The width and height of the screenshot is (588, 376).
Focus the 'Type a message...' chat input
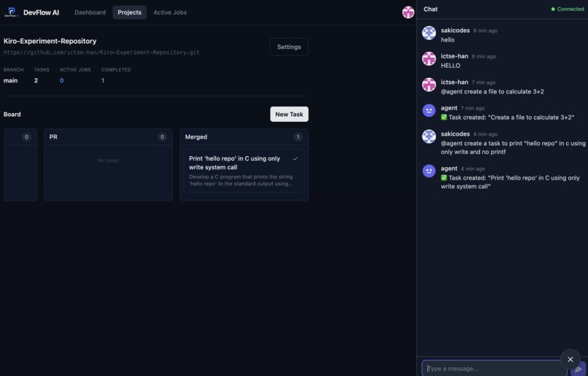[494, 369]
